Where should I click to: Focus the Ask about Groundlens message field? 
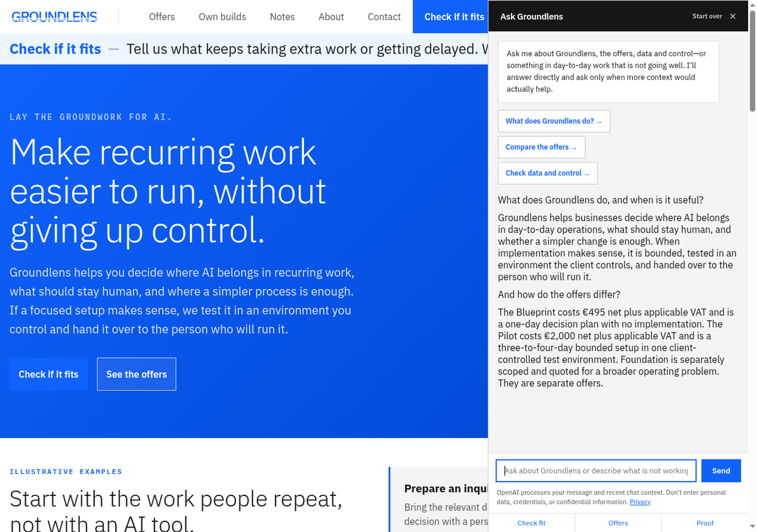(596, 471)
